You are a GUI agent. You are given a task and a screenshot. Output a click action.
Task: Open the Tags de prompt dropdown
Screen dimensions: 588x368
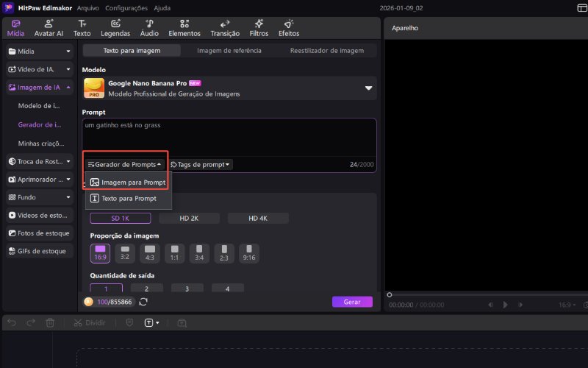pyautogui.click(x=201, y=165)
